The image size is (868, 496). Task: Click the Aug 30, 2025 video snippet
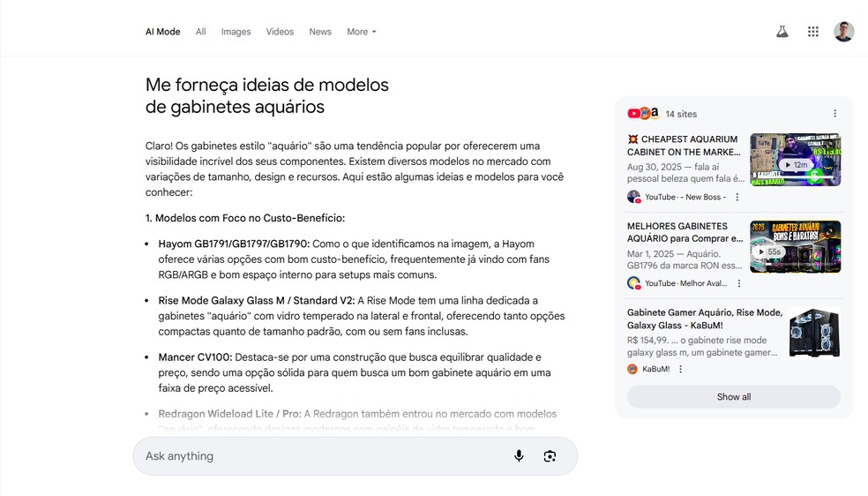686,173
